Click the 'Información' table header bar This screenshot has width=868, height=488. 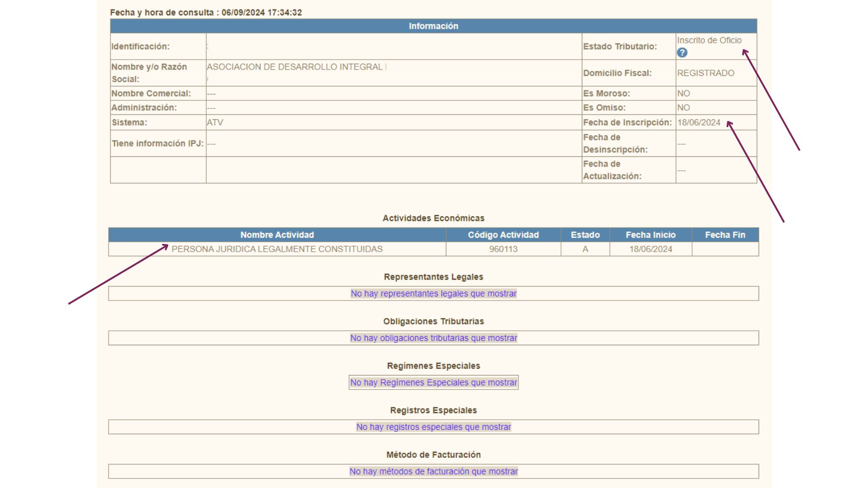coord(433,26)
